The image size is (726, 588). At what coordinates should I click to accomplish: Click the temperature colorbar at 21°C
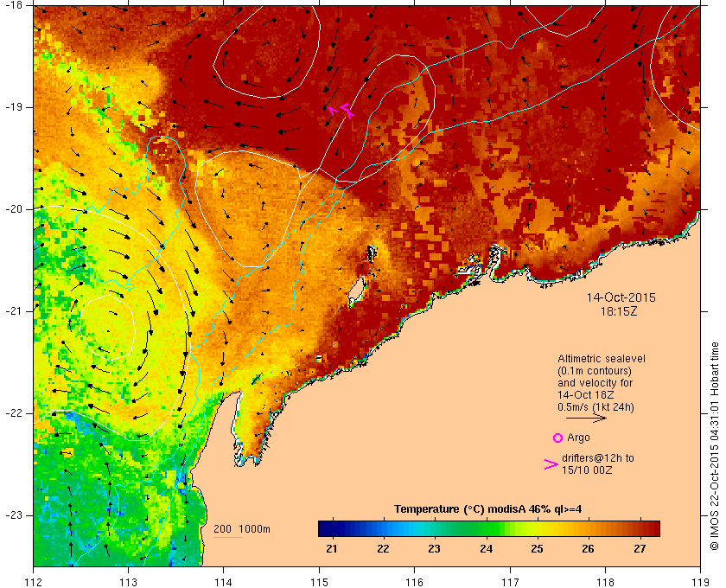[x=332, y=528]
